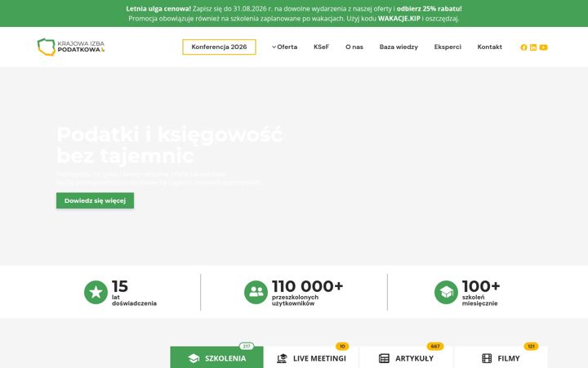
Task: Click the Dowiedz się więcej button
Action: pyautogui.click(x=95, y=200)
